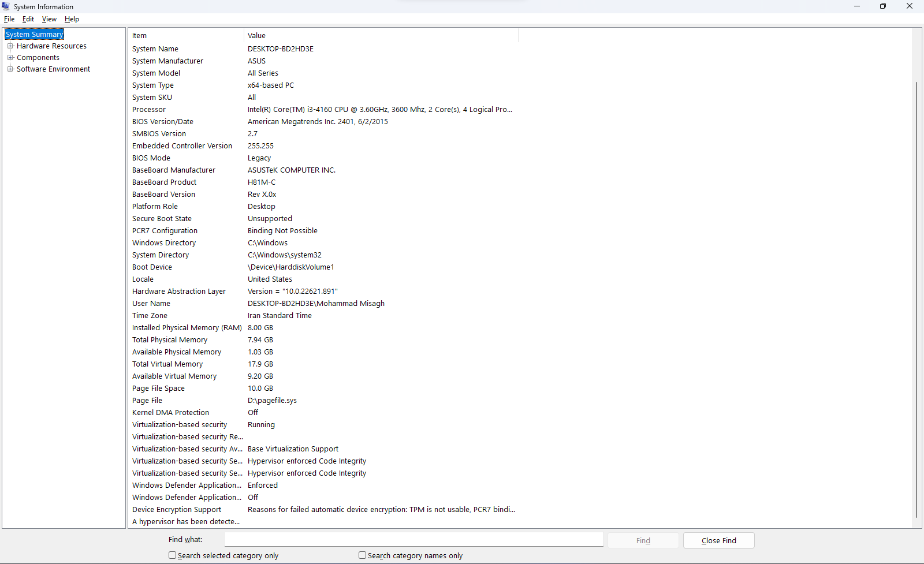Select the Device Encryption Support row

323,510
